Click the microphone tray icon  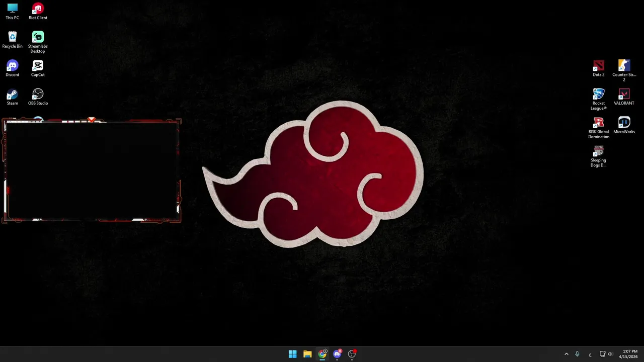[x=577, y=354]
